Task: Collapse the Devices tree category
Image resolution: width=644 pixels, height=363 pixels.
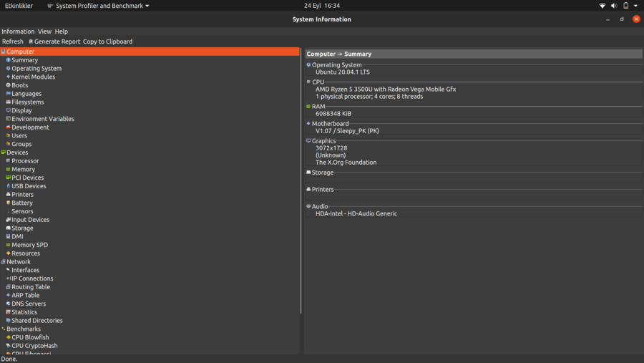Action: click(3, 153)
